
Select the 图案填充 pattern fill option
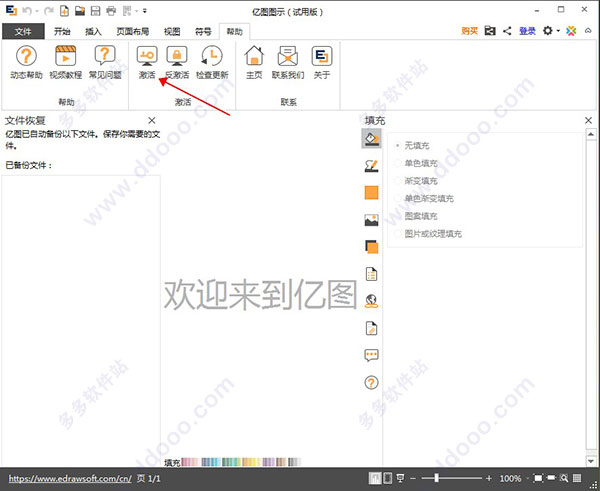(x=416, y=216)
